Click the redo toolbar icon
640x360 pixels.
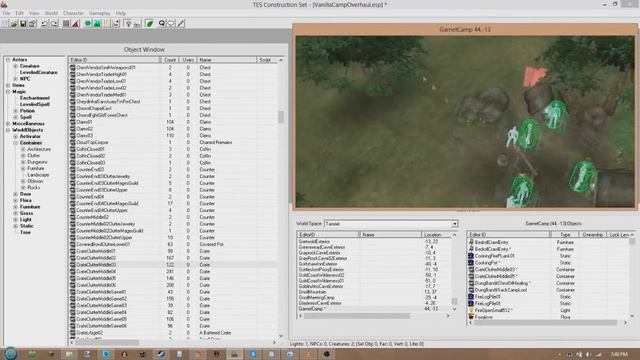[54, 24]
